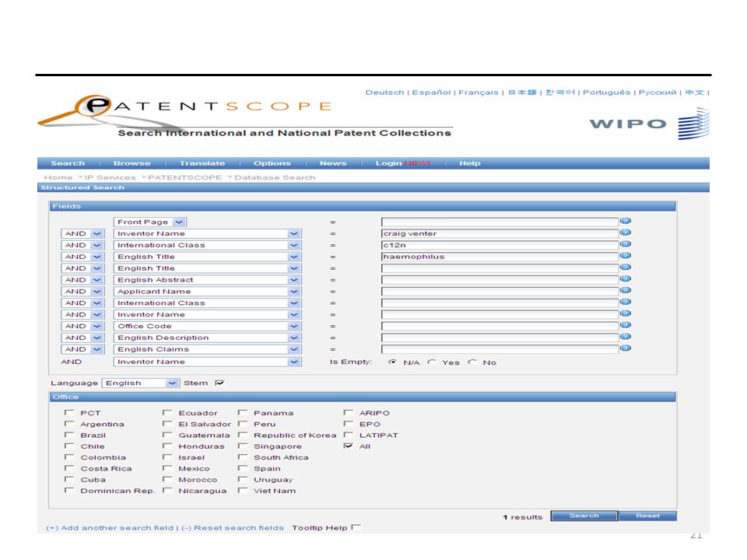Switch language to Français
Image resolution: width=747 pixels, height=560 pixels.
[479, 93]
